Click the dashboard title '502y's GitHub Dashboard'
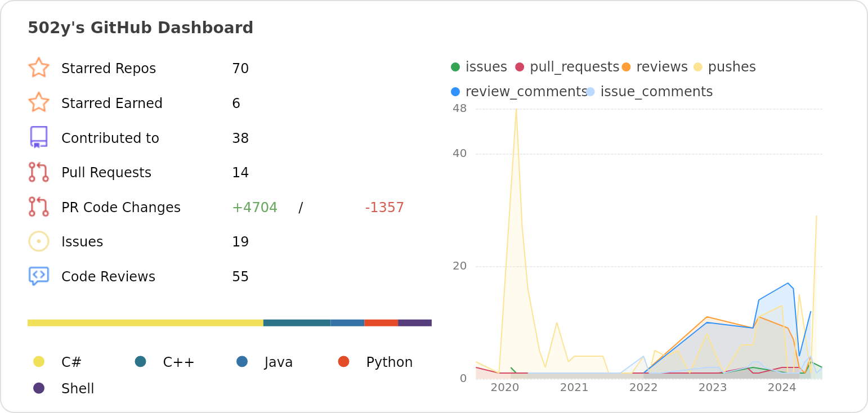This screenshot has height=413, width=868. coord(140,28)
